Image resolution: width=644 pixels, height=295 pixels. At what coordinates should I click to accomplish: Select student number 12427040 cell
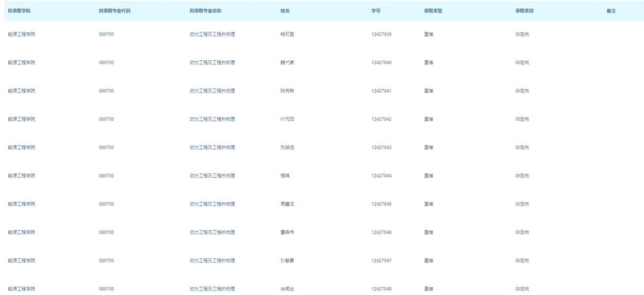[x=382, y=63]
